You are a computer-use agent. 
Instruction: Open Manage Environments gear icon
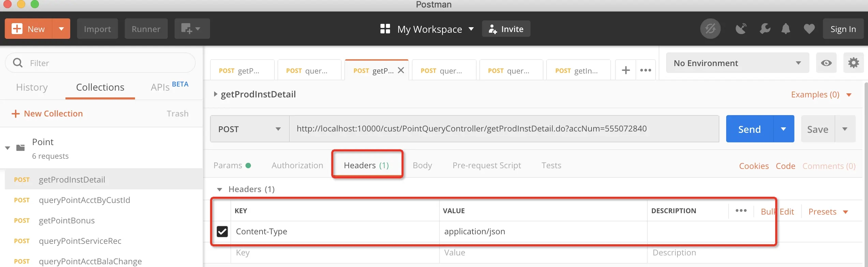coord(853,63)
